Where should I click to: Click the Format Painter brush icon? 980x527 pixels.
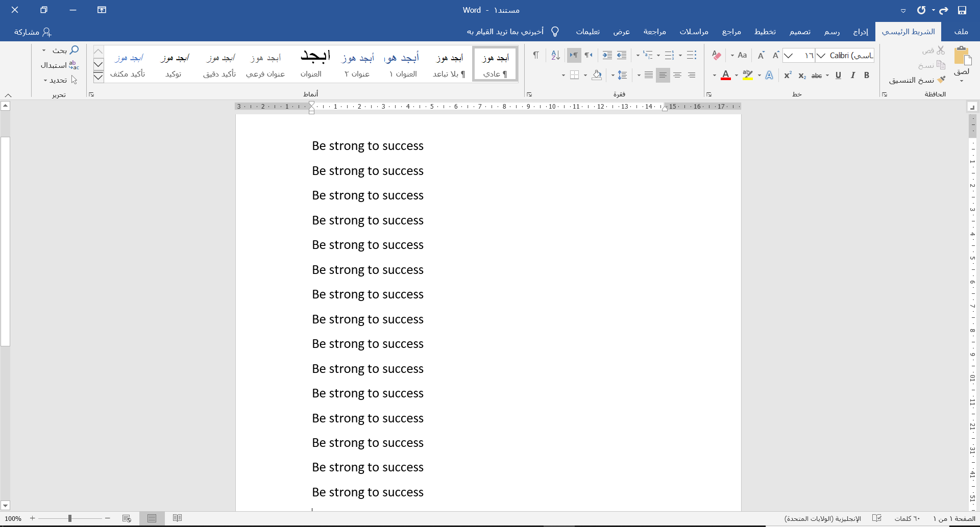(942, 80)
